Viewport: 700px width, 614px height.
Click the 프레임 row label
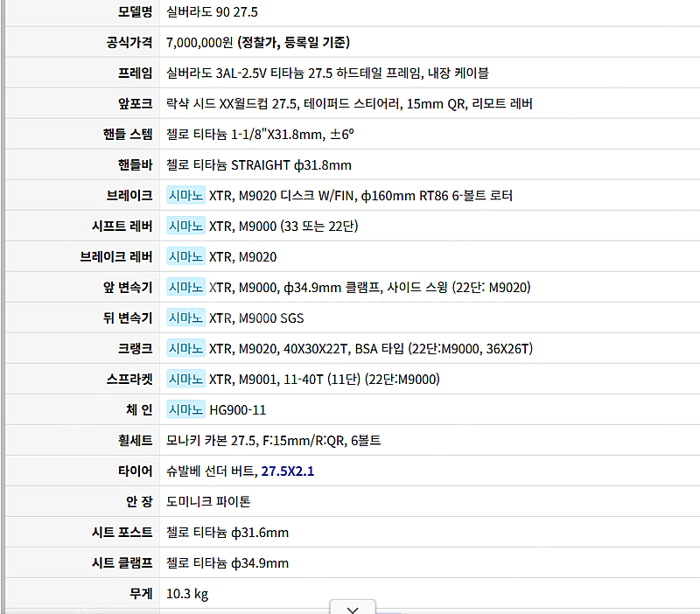[x=135, y=73]
